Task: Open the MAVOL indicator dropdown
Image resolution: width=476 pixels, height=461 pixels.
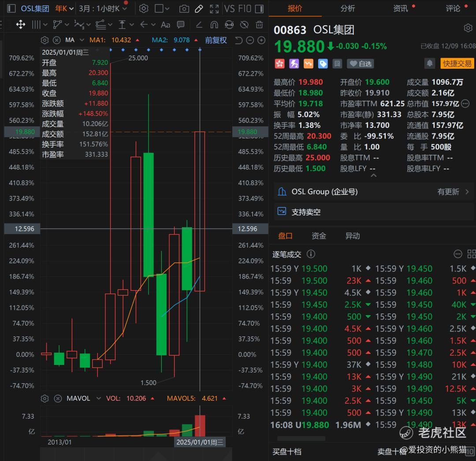Action: (98, 398)
